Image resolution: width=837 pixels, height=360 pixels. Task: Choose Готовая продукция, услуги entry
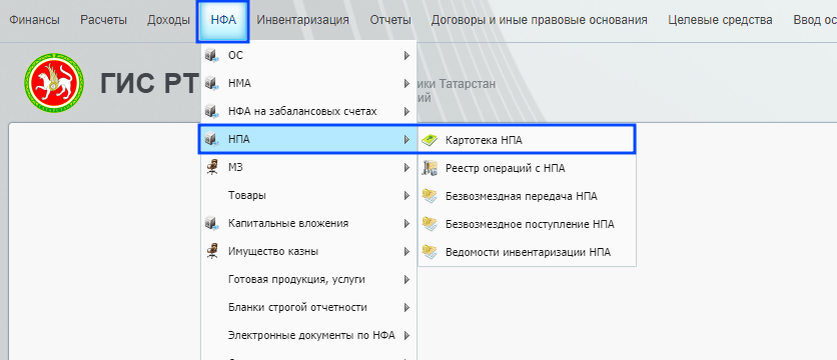309,279
